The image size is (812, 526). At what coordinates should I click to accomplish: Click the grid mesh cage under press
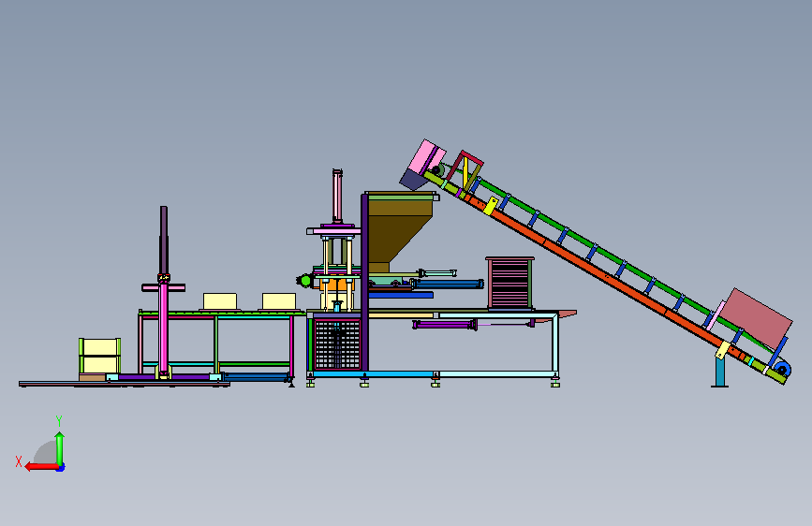[337, 343]
